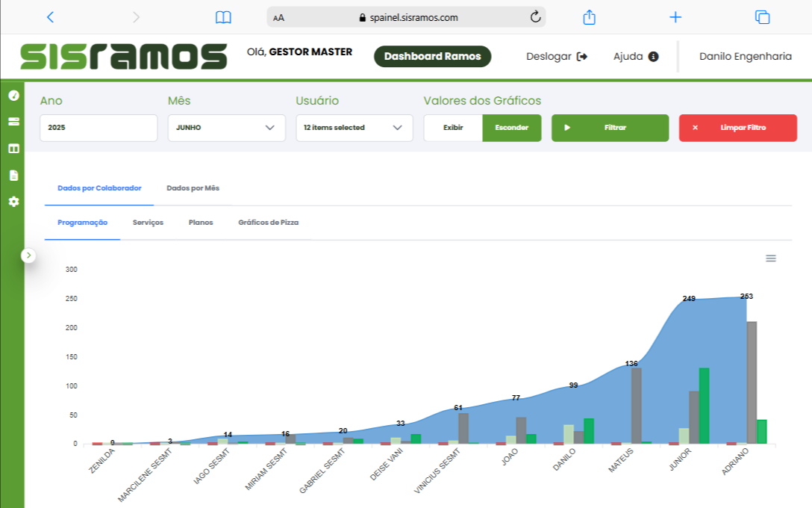Reload the page in the address bar
The image size is (812, 508).
[535, 17]
